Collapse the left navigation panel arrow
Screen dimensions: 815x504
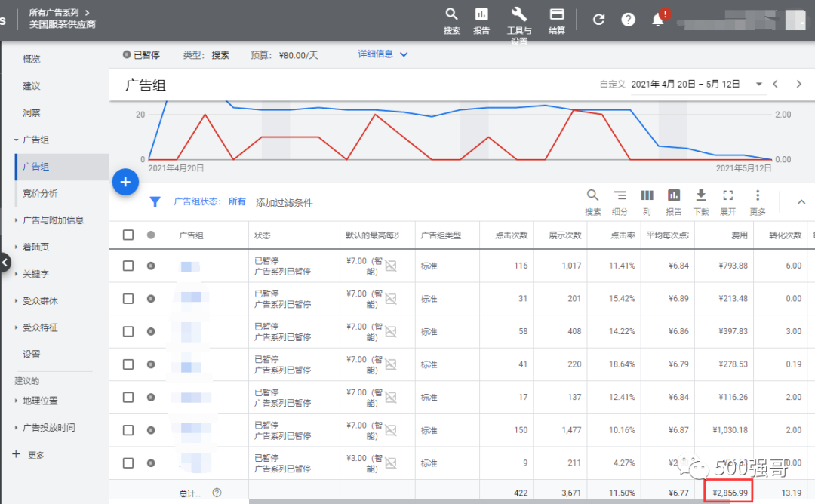pos(5,263)
